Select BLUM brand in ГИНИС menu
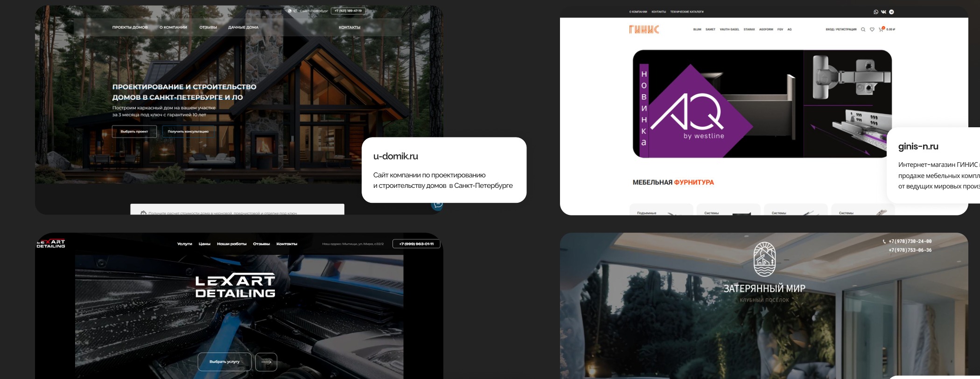Image resolution: width=980 pixels, height=379 pixels. [697, 29]
